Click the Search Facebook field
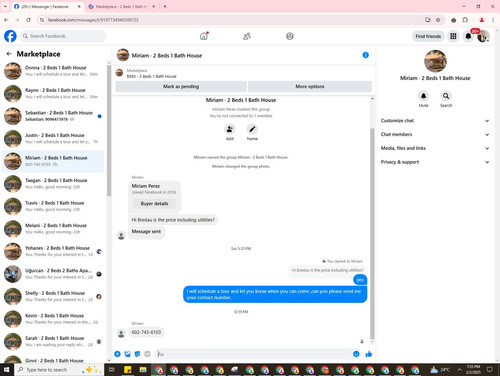The height and width of the screenshot is (376, 500). pos(63,36)
